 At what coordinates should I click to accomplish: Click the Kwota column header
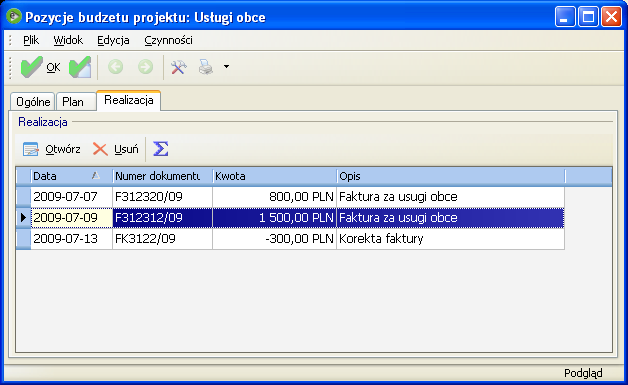click(274, 176)
